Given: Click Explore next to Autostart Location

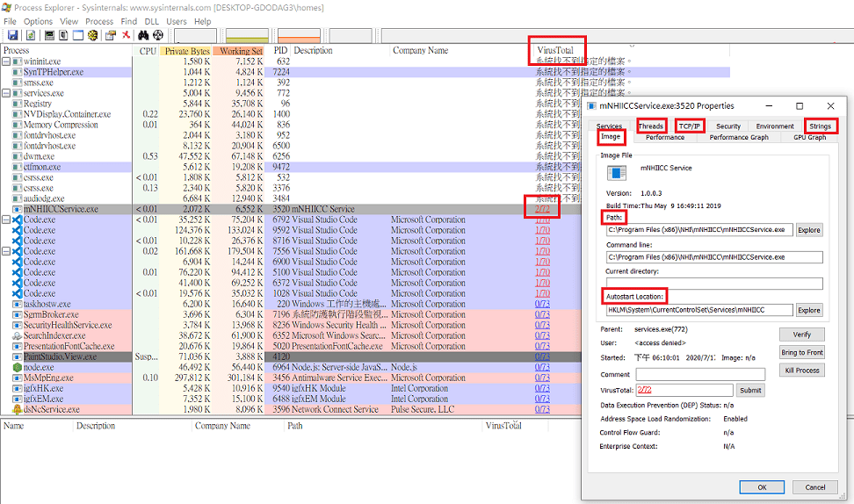Looking at the screenshot, I should point(809,310).
